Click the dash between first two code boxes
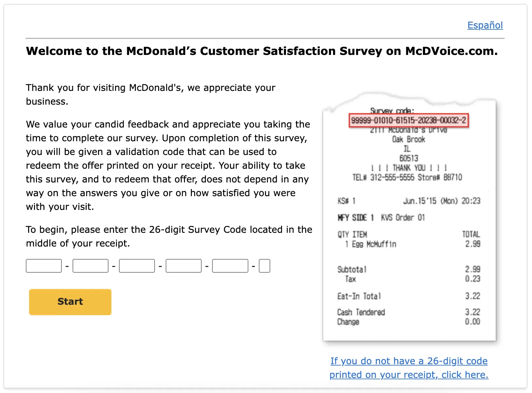Viewport: 532px width, 393px height. point(67,265)
